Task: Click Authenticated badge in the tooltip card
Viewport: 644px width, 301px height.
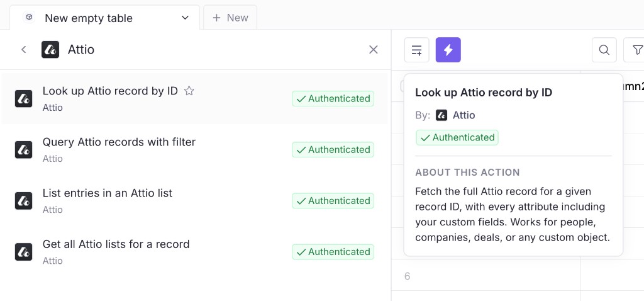Action: pos(457,137)
